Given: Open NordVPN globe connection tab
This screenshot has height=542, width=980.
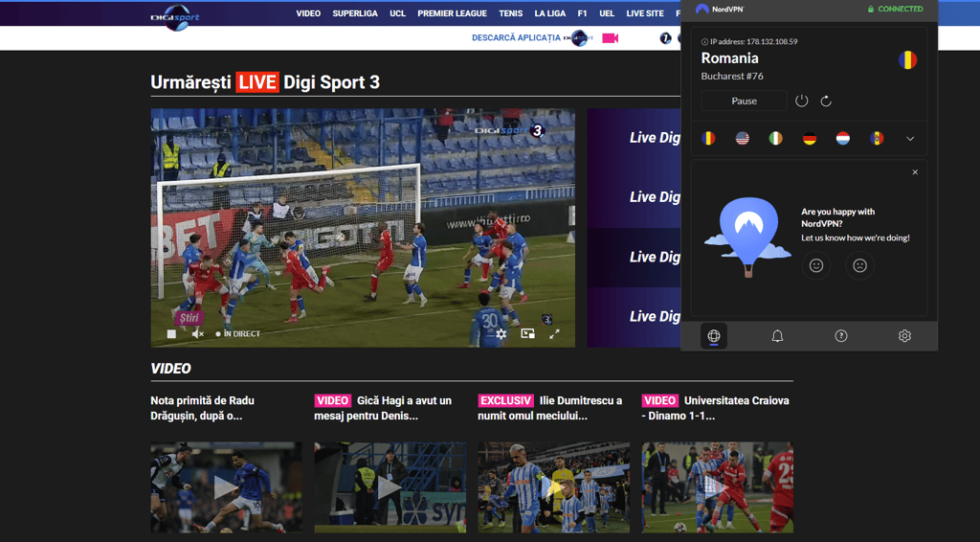Looking at the screenshot, I should click(x=714, y=336).
